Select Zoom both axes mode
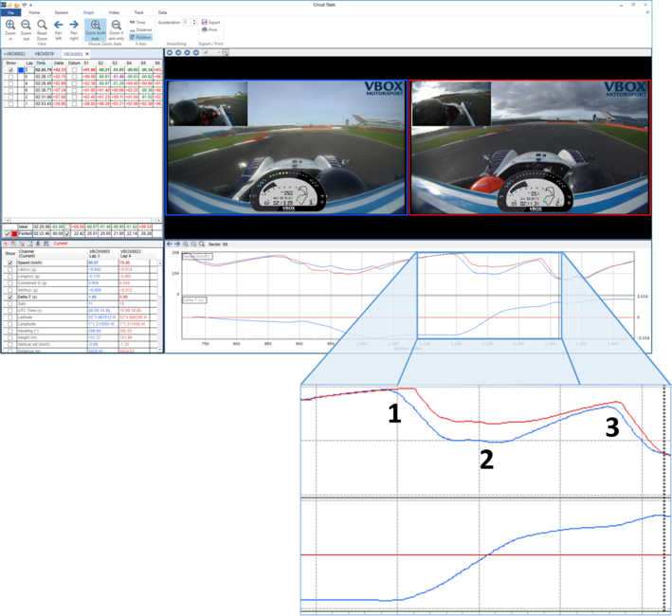The image size is (672, 616). point(95,29)
